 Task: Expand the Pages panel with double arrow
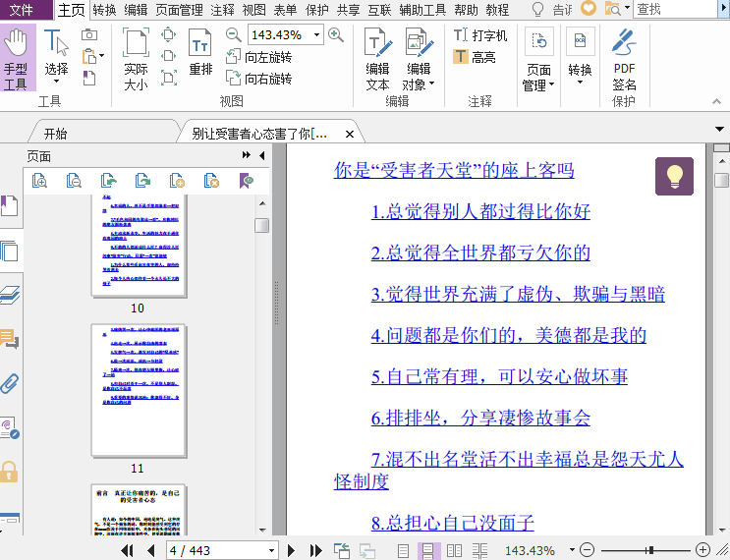click(247, 155)
